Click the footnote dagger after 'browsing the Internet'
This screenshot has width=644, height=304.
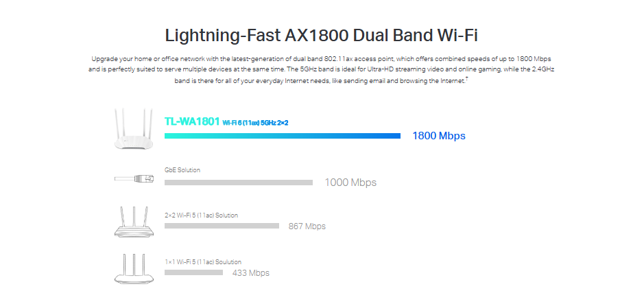pos(466,79)
